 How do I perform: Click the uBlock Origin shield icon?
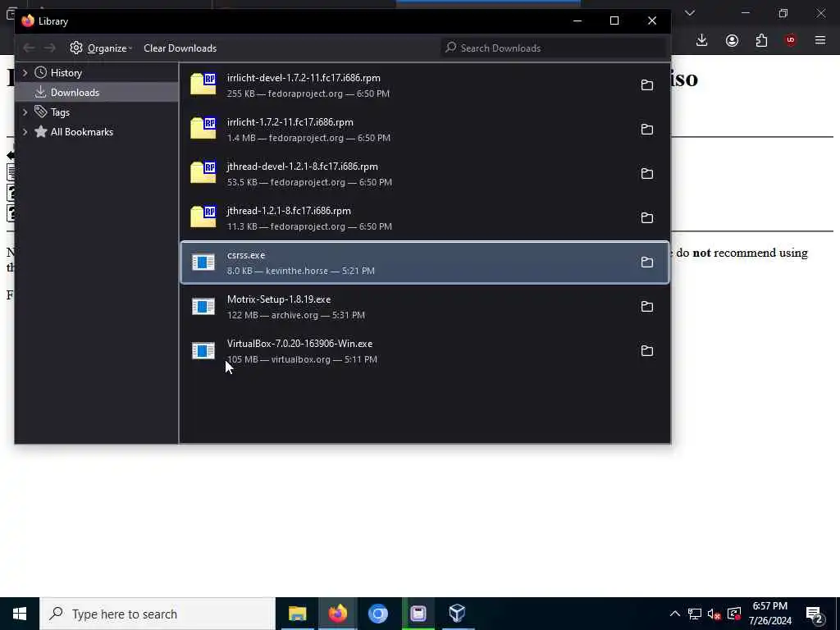791,40
